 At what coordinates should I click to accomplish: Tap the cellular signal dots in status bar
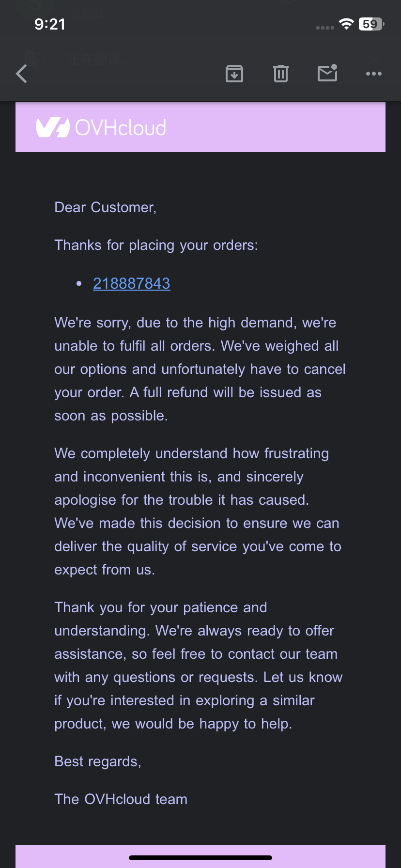325,28
